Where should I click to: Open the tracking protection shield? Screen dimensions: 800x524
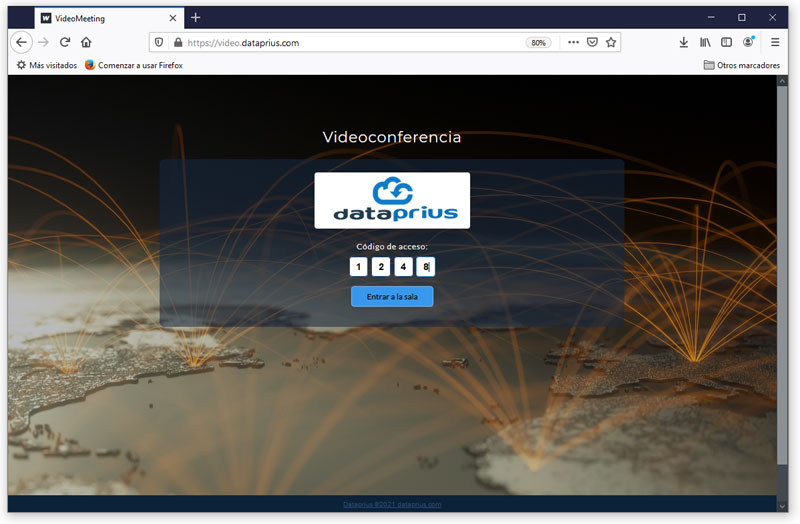pyautogui.click(x=159, y=43)
